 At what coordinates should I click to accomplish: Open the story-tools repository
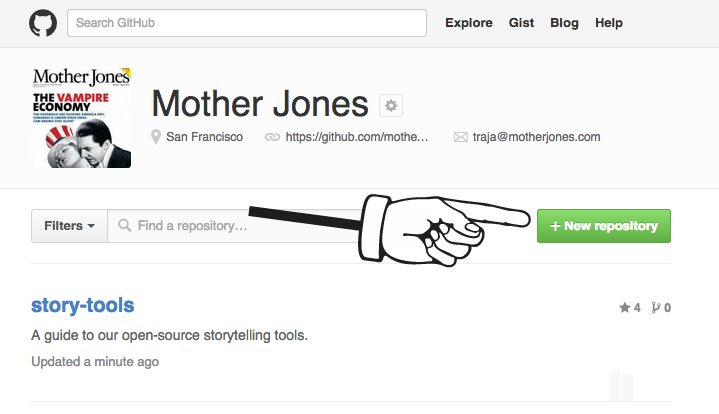(83, 305)
